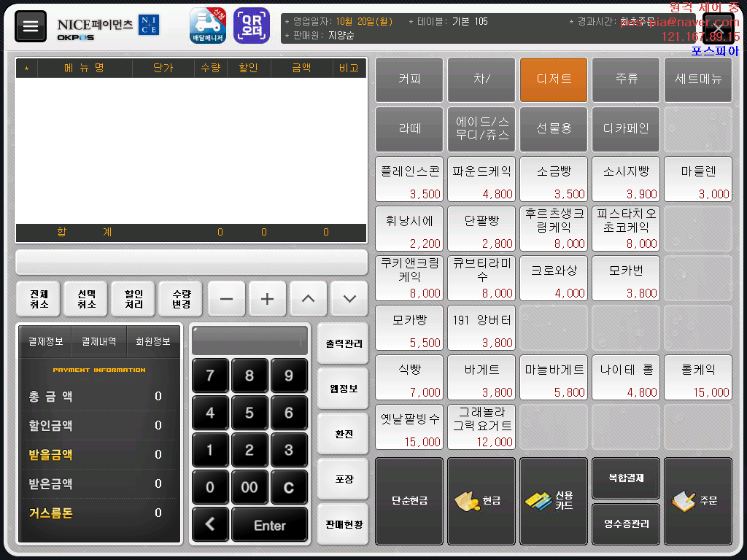
Task: Switch to the 커피 category tab
Action: (x=409, y=79)
